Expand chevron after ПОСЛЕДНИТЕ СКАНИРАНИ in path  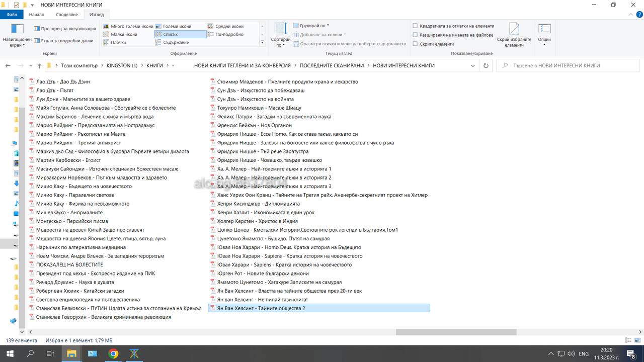(x=369, y=65)
